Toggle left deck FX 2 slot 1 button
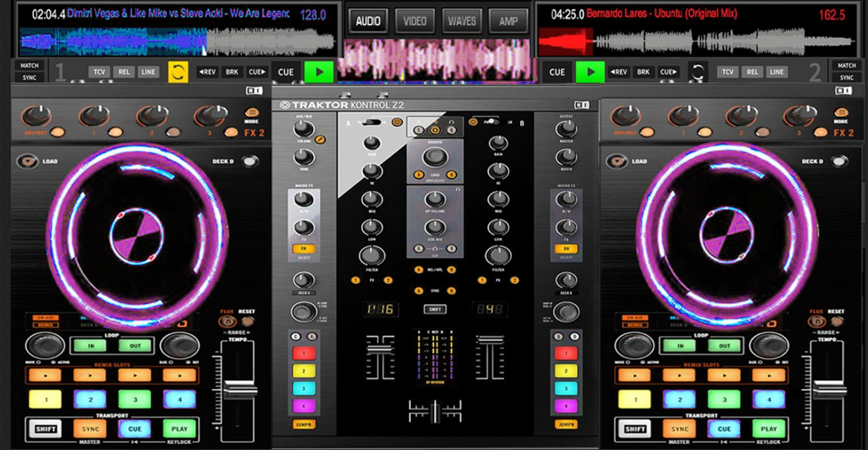This screenshot has width=868, height=450. pos(115,132)
